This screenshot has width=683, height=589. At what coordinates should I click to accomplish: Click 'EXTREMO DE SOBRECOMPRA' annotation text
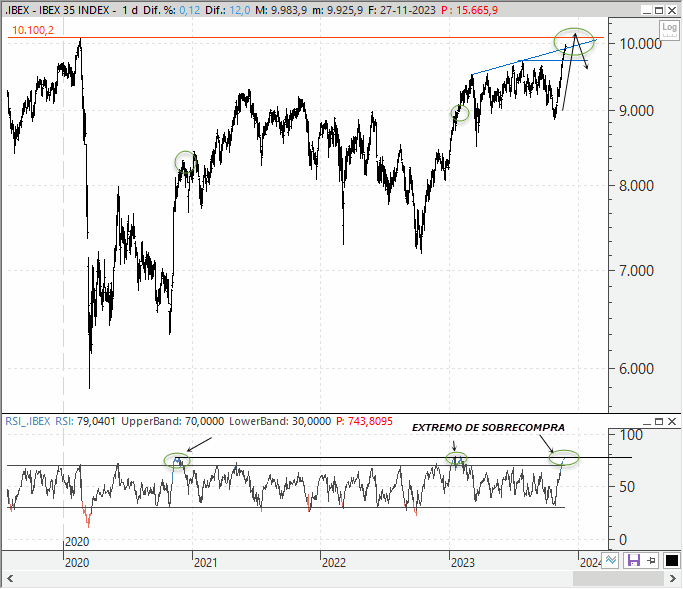coord(488,428)
